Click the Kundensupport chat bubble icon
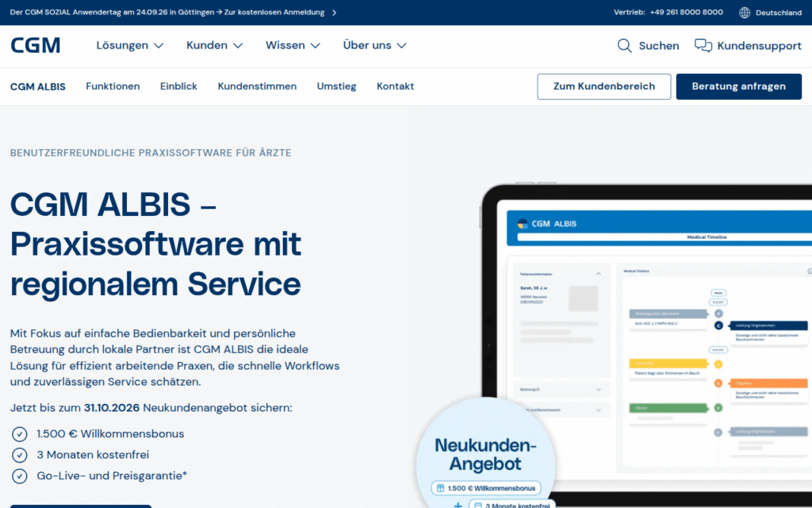812x508 pixels. coord(703,45)
